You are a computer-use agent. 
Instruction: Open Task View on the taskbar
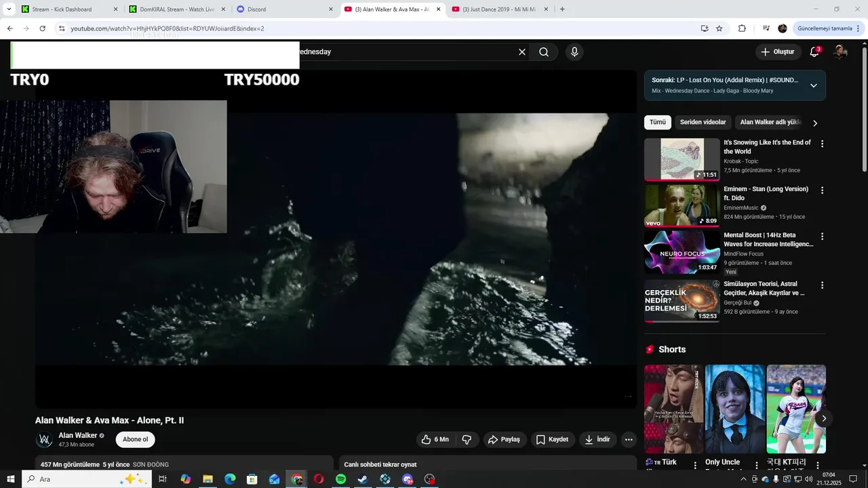click(x=163, y=479)
